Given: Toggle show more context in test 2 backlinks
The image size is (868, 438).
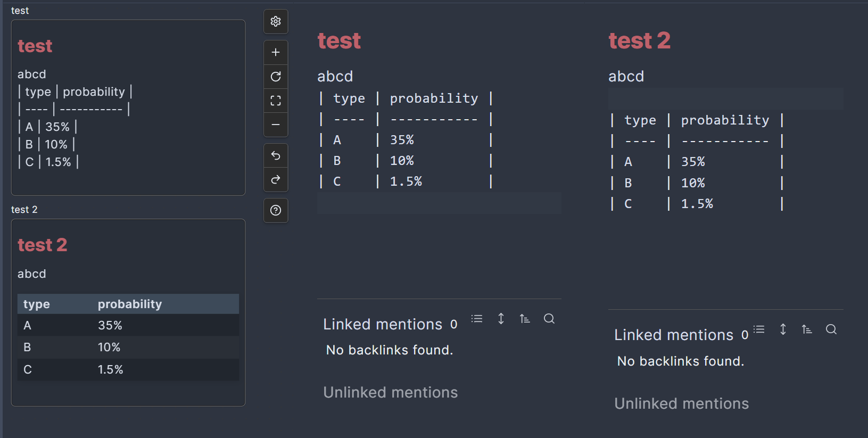Looking at the screenshot, I should click(783, 329).
